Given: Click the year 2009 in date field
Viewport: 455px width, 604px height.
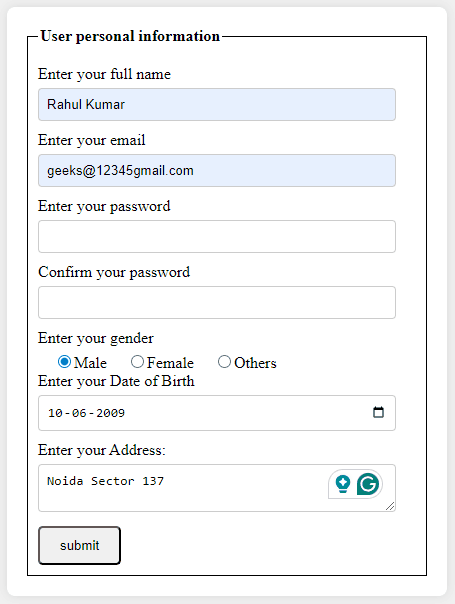Looking at the screenshot, I should point(111,413).
